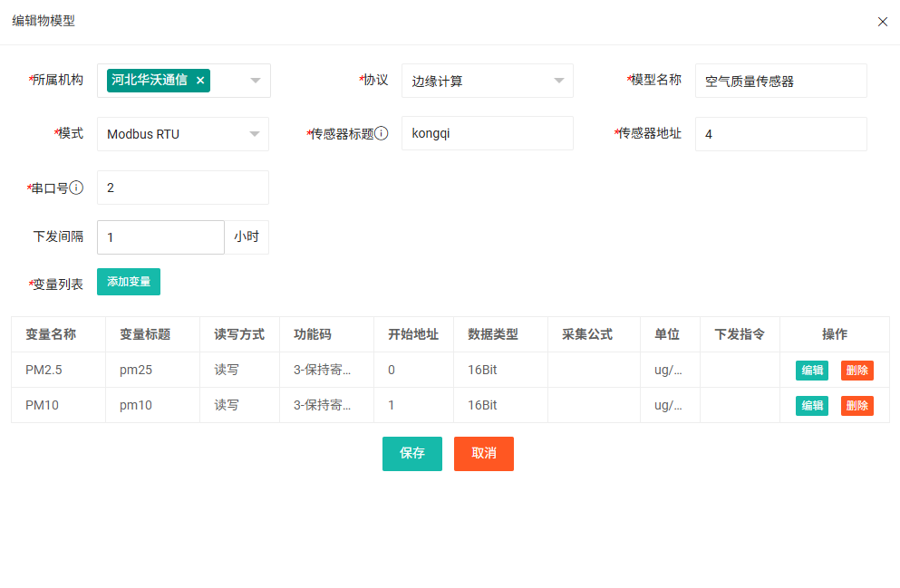Edit the PM2.5 variable row
The height and width of the screenshot is (588, 900).
(811, 371)
